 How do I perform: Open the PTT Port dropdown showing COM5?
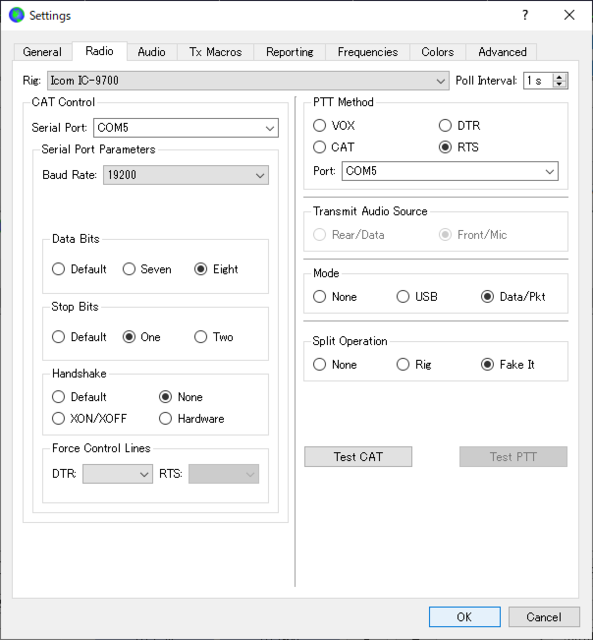(450, 171)
